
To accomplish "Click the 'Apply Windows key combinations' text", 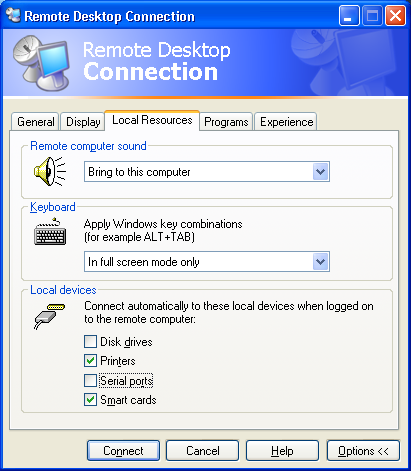I will coord(163,224).
